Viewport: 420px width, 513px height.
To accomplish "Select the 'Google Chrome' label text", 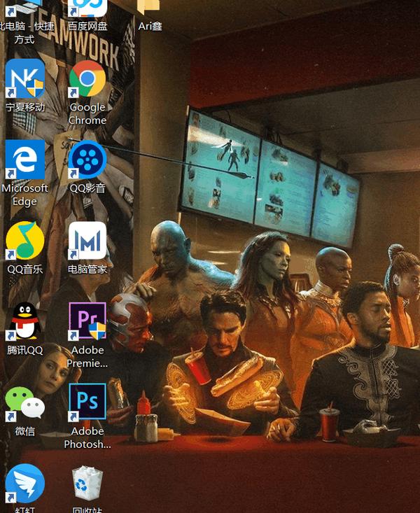I will [87, 113].
